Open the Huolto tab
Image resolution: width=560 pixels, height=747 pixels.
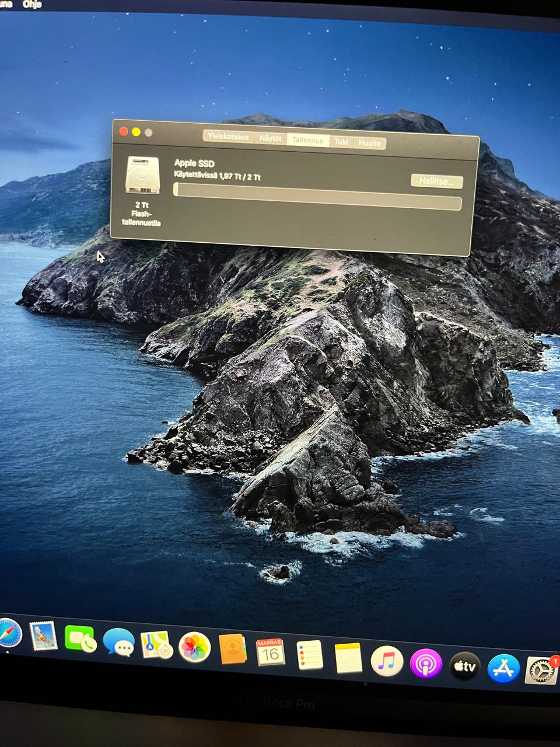point(370,143)
